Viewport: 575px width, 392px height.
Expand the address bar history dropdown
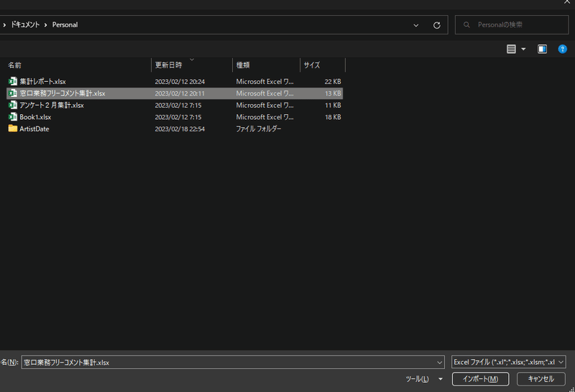tap(416, 25)
